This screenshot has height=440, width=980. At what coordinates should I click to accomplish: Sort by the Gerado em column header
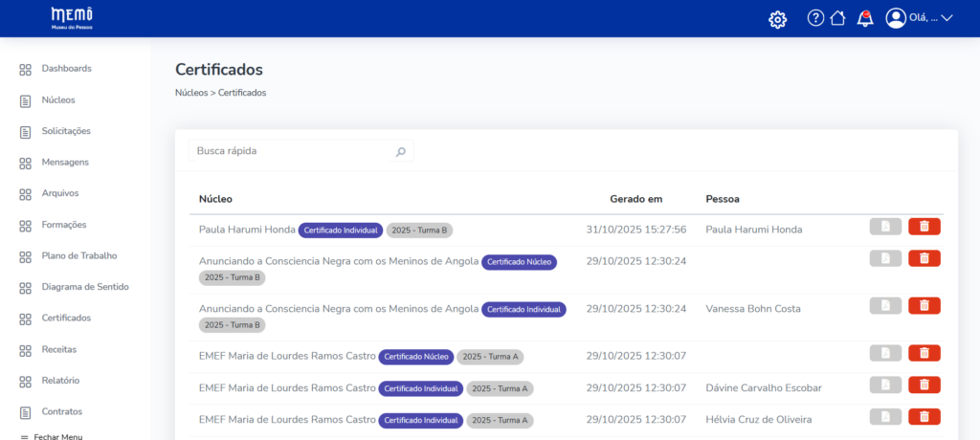635,199
